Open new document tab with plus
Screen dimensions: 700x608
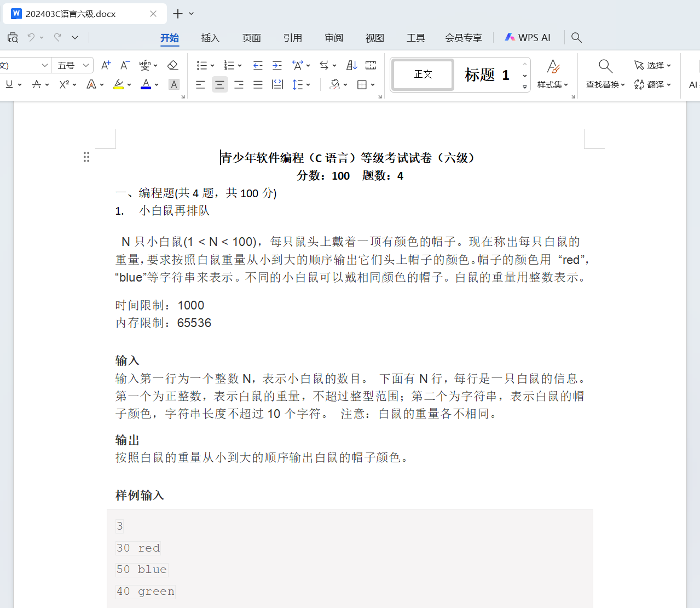click(178, 14)
